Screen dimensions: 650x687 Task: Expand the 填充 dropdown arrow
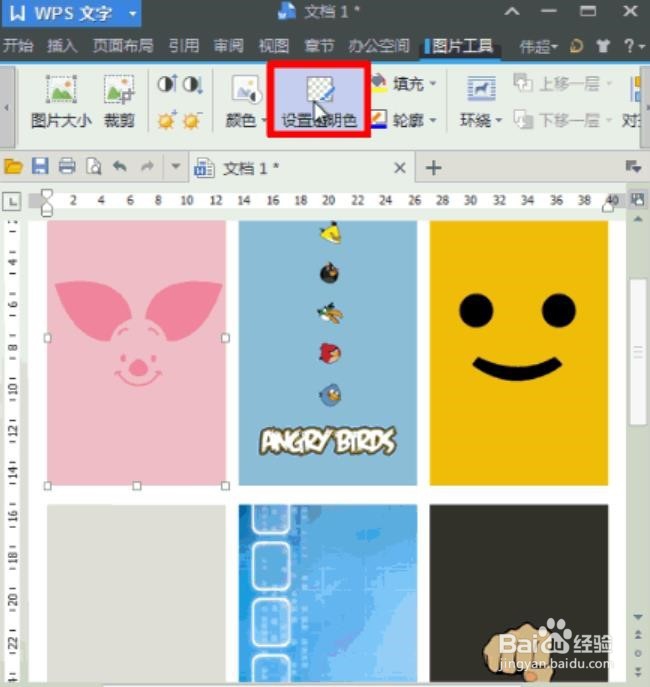pos(433,83)
